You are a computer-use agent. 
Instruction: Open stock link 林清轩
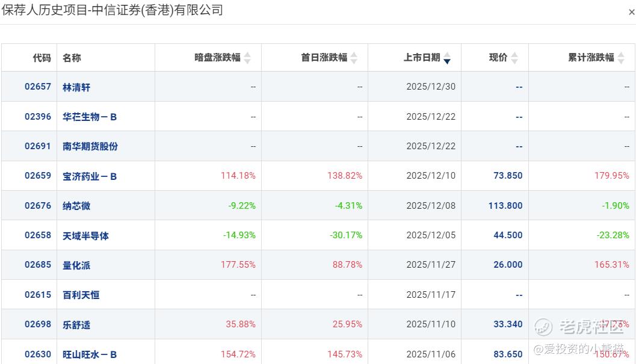click(76, 87)
